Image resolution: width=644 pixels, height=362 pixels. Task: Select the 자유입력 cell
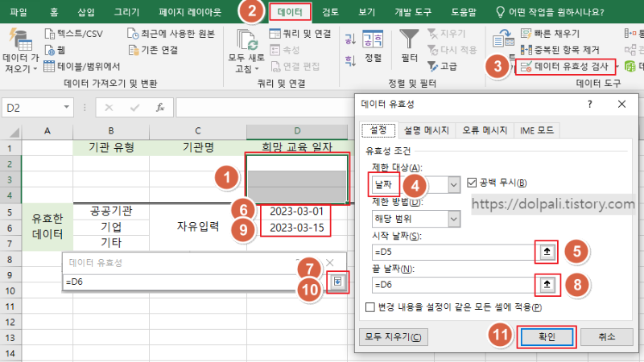(x=198, y=227)
